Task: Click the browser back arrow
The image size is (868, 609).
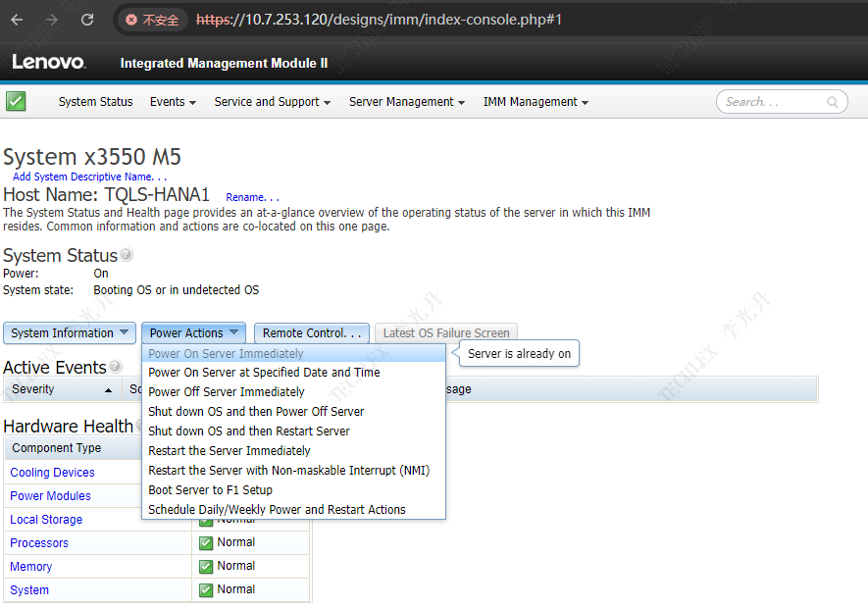Action: (17, 20)
